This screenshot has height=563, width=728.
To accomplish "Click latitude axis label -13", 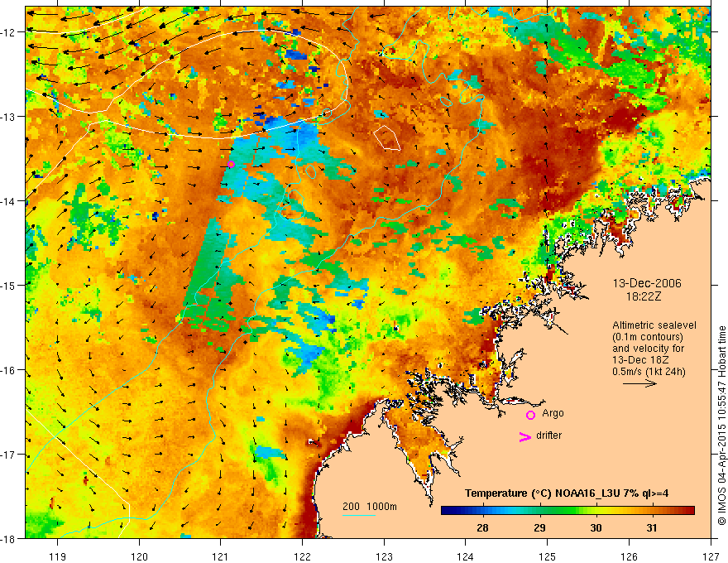I will (8, 117).
